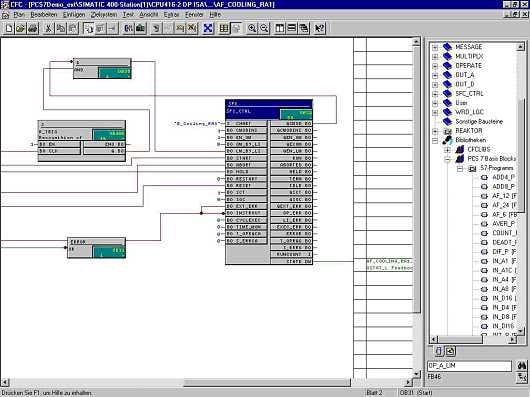530x397 pixels.
Task: Click chart horizontal scrollbar thumb
Action: point(267,382)
